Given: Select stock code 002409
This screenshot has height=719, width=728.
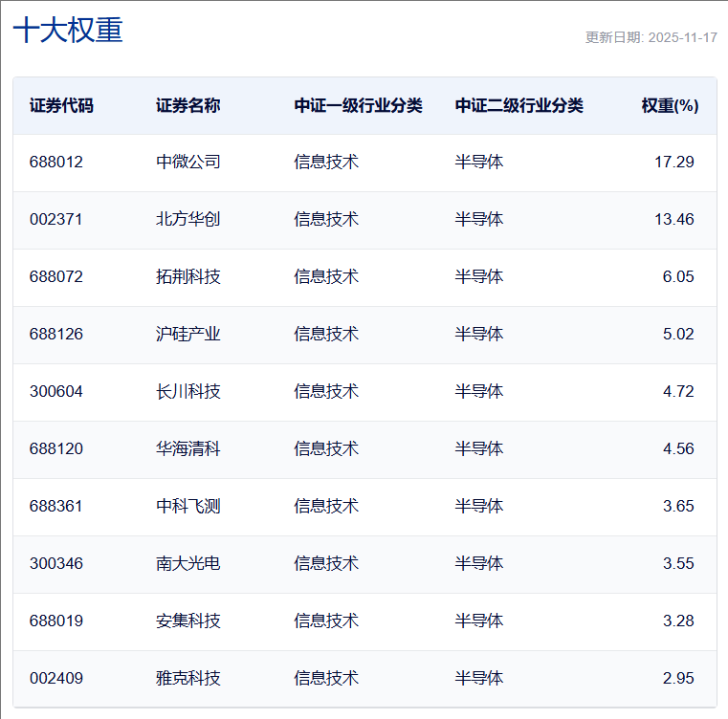Looking at the screenshot, I should point(56,678).
